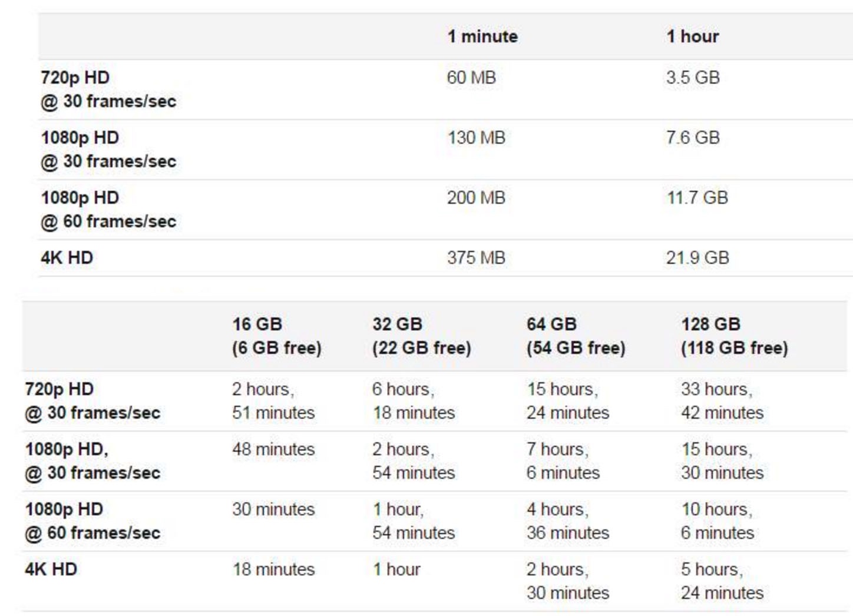Click the 21.9 GB value
The width and height of the screenshot is (853, 616).
(697, 258)
